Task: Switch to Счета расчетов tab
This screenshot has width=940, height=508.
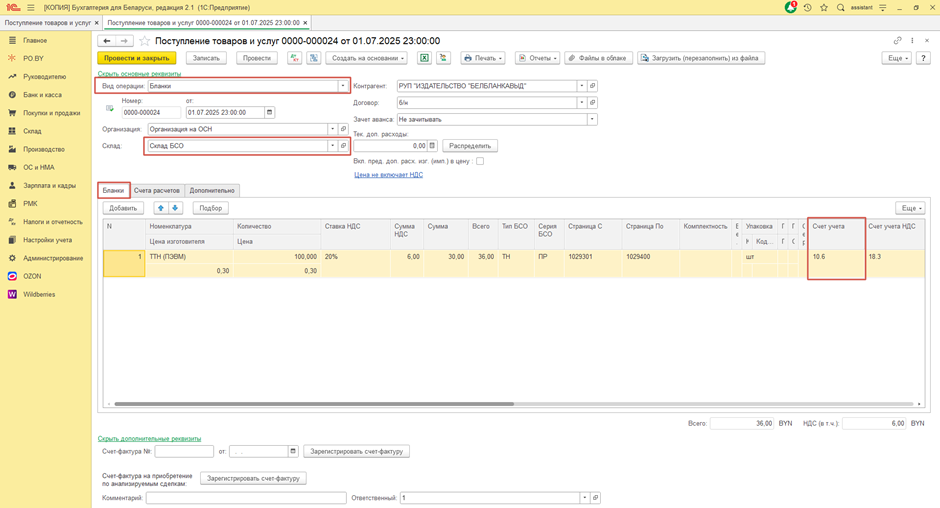Action: (156, 190)
